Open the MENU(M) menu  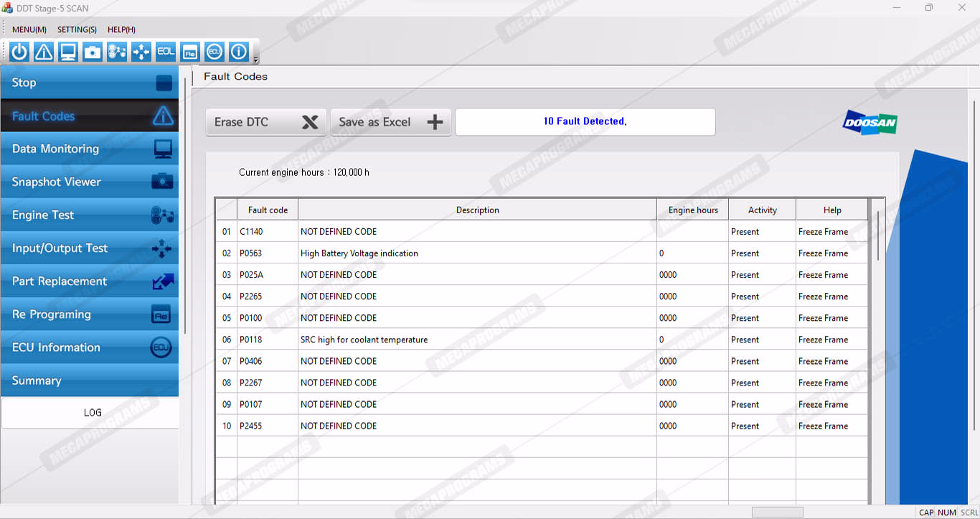pos(29,29)
